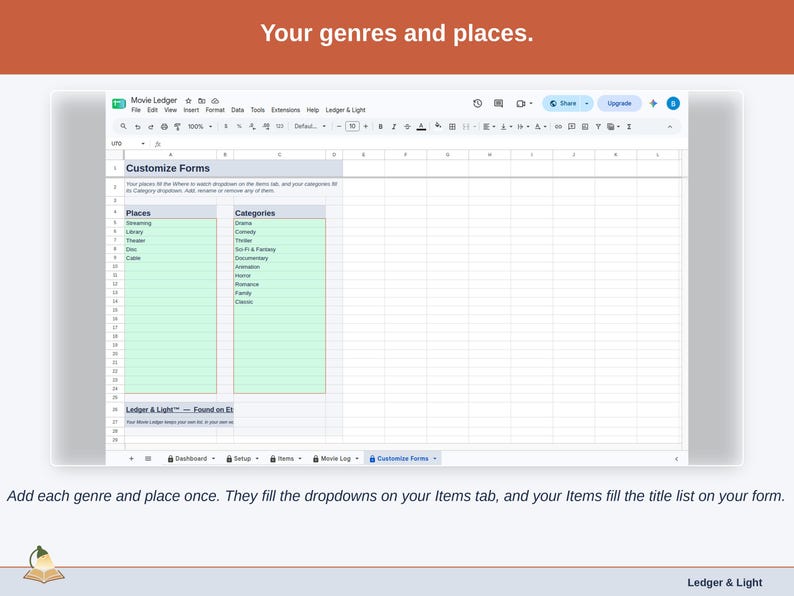Switch to the Movie Log sheet tab
This screenshot has width=794, height=596.
(x=336, y=458)
